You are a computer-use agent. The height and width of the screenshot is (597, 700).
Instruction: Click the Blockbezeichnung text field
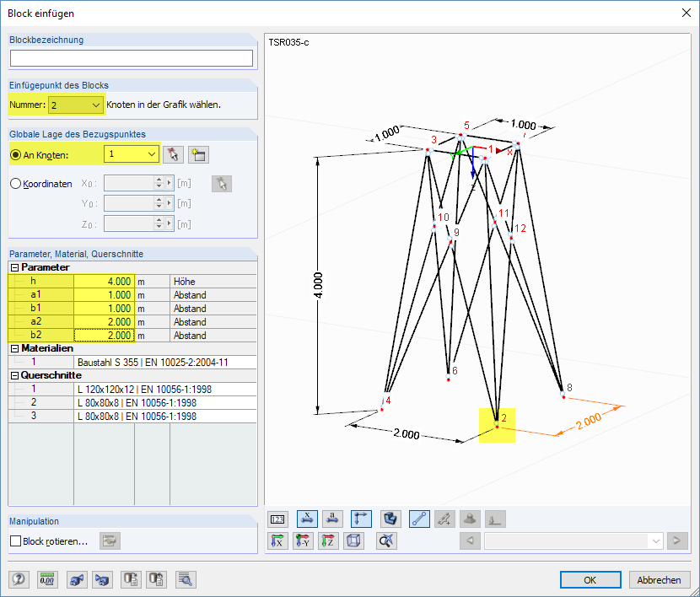[132, 58]
